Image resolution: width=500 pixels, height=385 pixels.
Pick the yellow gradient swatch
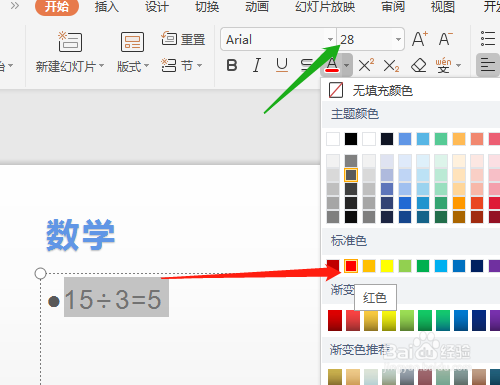coord(389,320)
